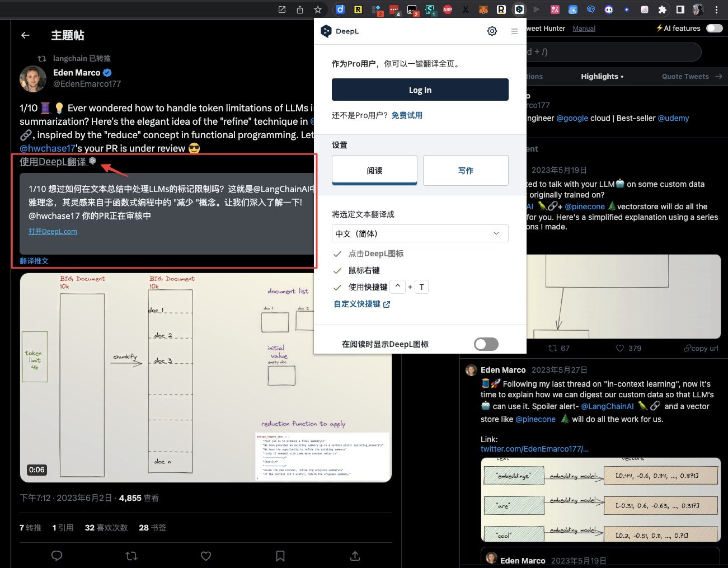Click the scissors extension icon in toolbar
Viewport: 728px width, 568px height.
click(x=466, y=10)
